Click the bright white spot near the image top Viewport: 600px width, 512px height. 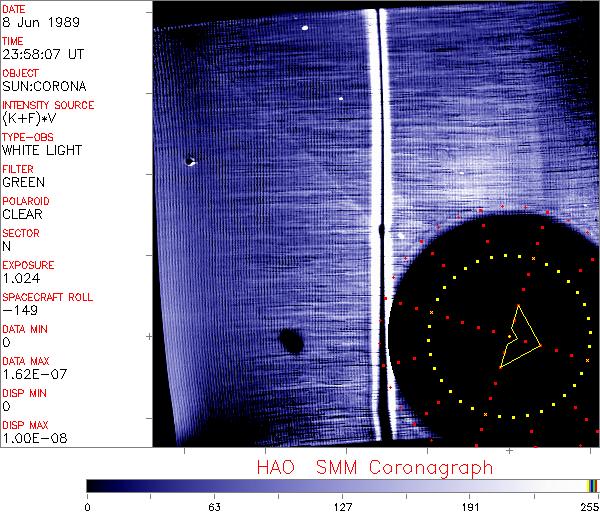coord(305,28)
